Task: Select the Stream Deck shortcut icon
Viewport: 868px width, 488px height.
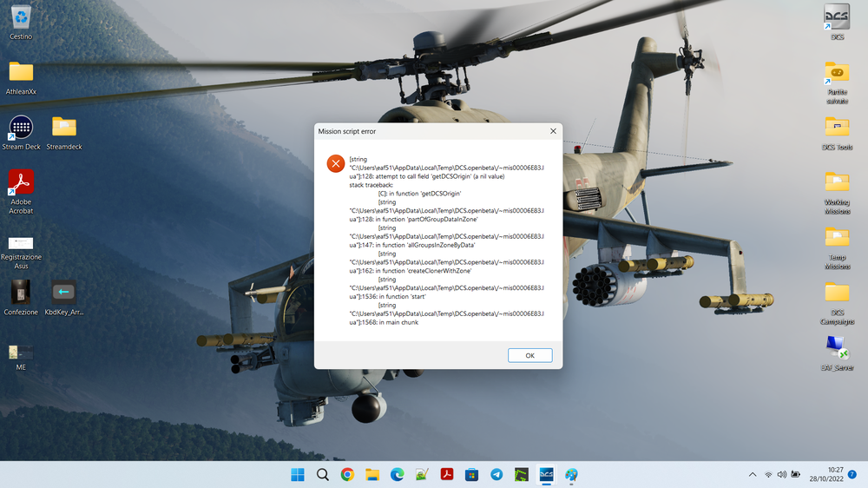Action: pos(21,133)
